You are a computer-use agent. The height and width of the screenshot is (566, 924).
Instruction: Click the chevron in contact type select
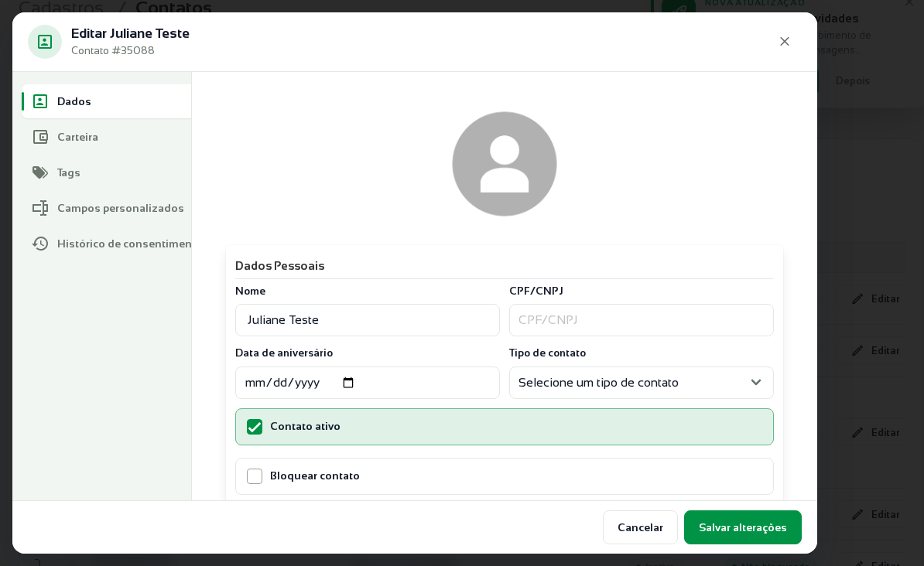(756, 382)
